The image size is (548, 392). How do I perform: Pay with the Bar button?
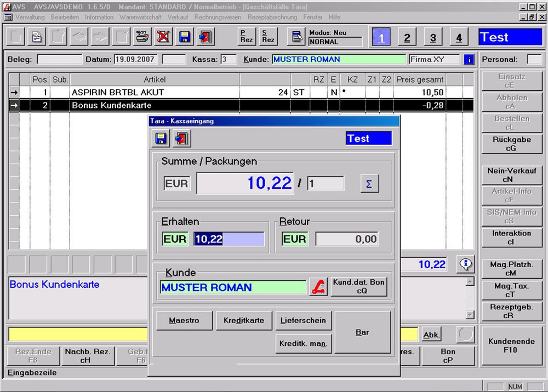(x=362, y=332)
